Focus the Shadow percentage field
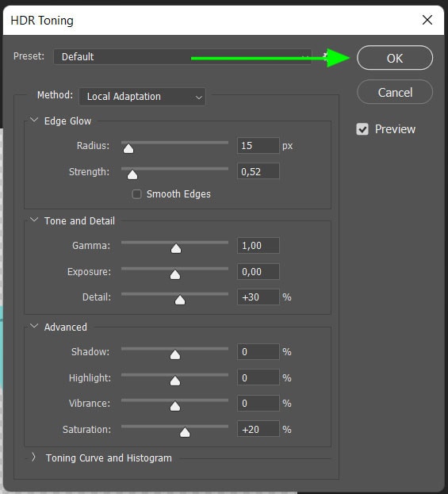This screenshot has height=494, width=448. 258,351
